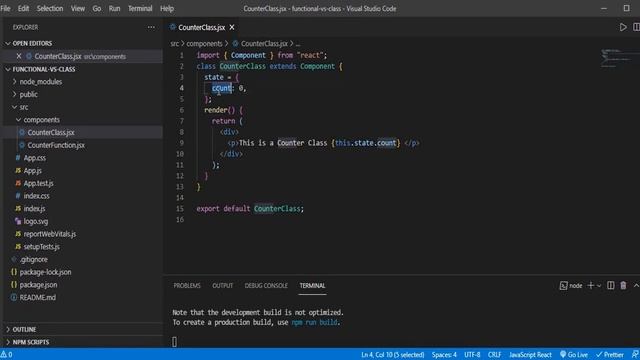Click the src breadcrumb segment
Image resolution: width=640 pixels, height=360 pixels.
174,43
